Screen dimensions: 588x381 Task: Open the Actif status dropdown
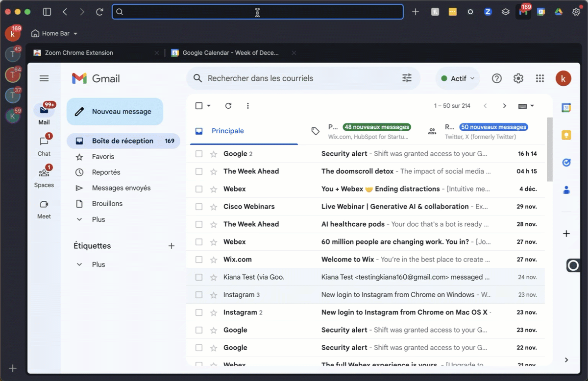tap(458, 78)
